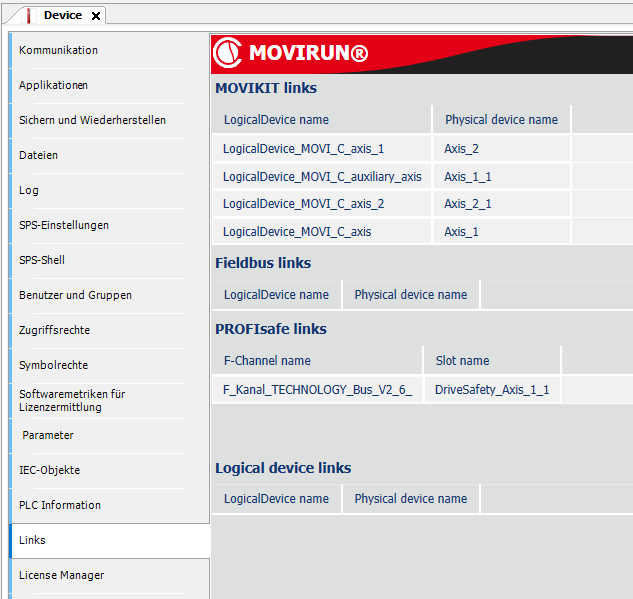Screen dimensions: 633x599
Task: Click the MOVIRUN logo icon
Action: 228,53
